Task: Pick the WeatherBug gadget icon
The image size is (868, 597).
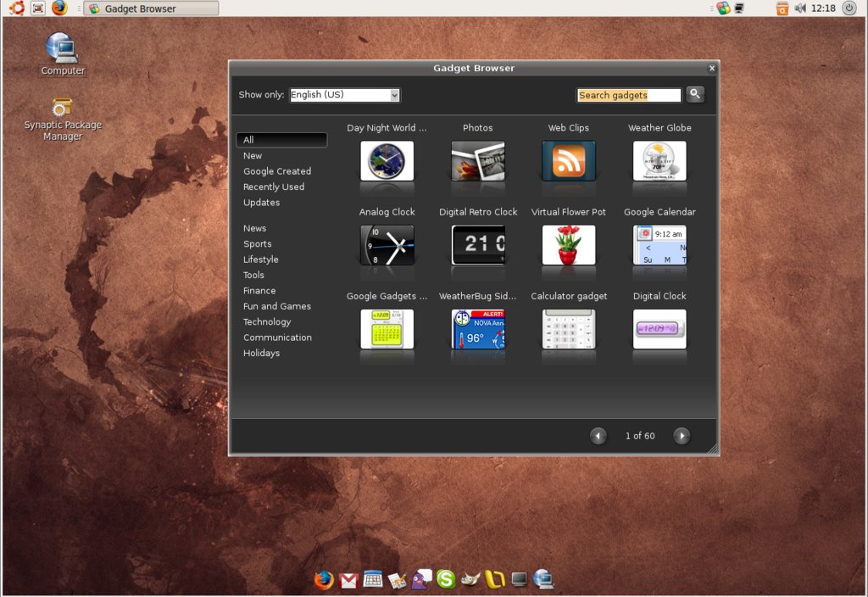Action: coord(478,329)
